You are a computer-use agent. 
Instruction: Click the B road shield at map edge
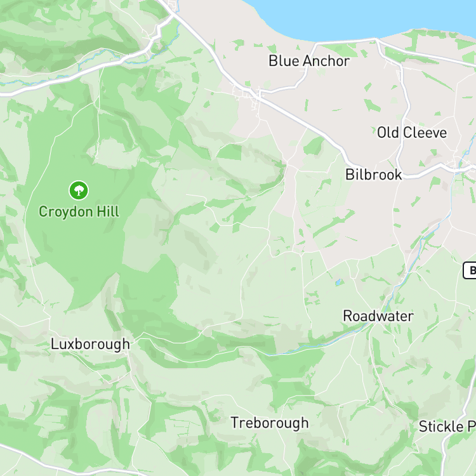(470, 270)
